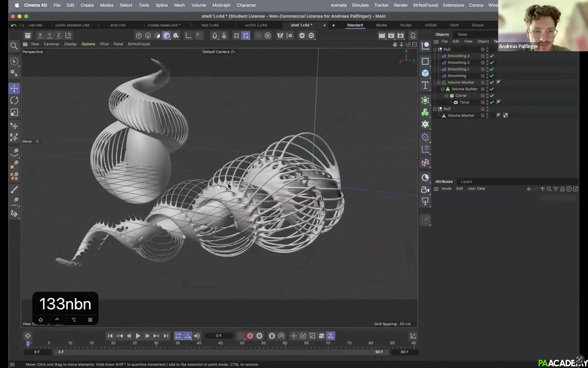Image resolution: width=588 pixels, height=368 pixels.
Task: Open Attributes Mode menu
Action: 446,189
